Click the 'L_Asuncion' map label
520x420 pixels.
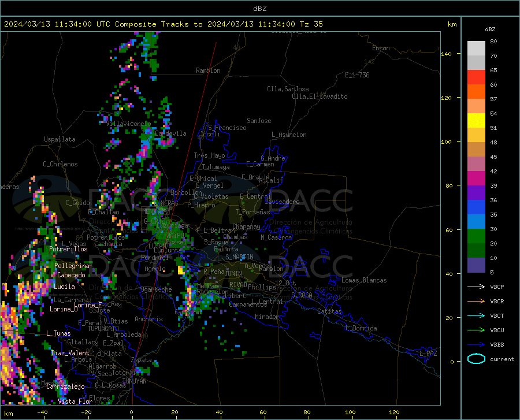point(289,135)
